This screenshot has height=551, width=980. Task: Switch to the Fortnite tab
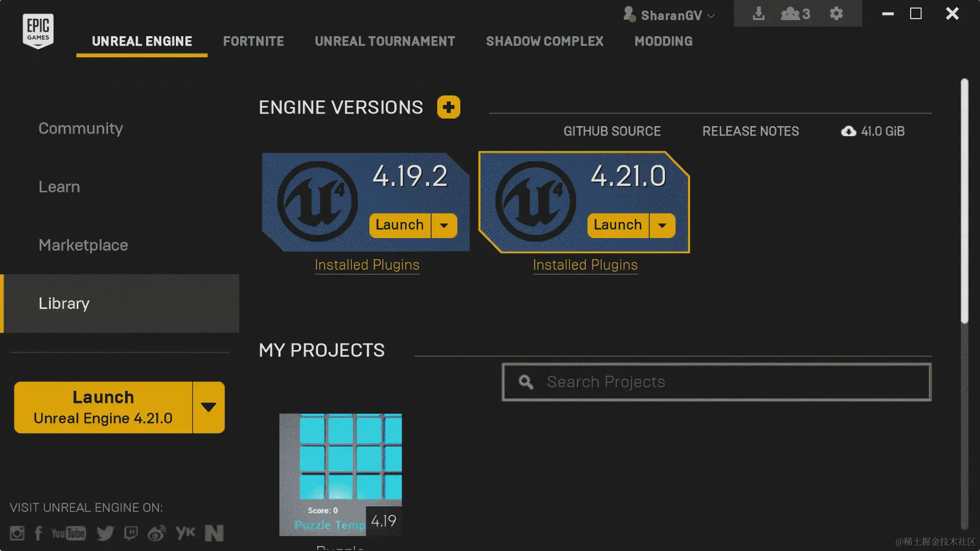253,41
